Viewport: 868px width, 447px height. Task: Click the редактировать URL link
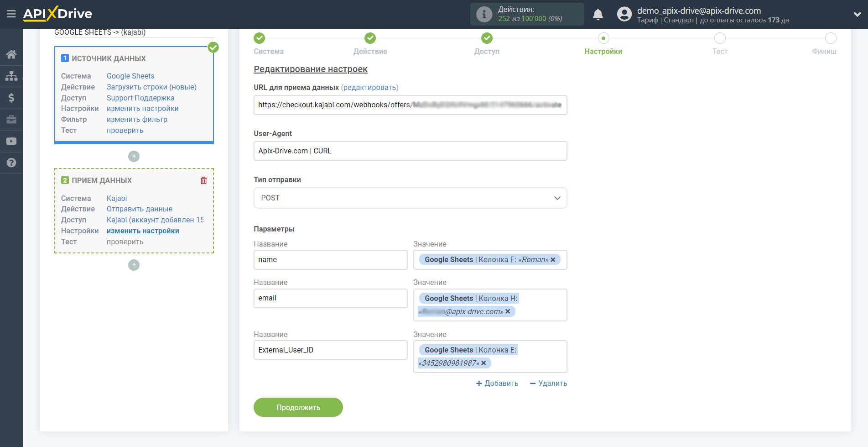coord(369,88)
